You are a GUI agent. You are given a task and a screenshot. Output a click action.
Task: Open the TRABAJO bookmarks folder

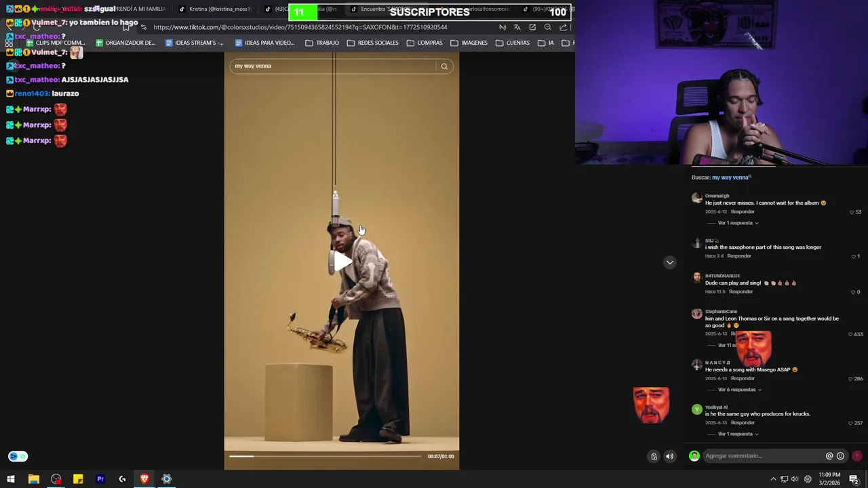pos(322,43)
